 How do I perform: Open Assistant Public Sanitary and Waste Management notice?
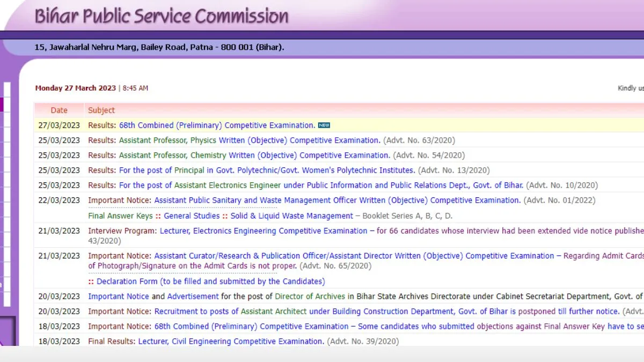click(x=337, y=201)
